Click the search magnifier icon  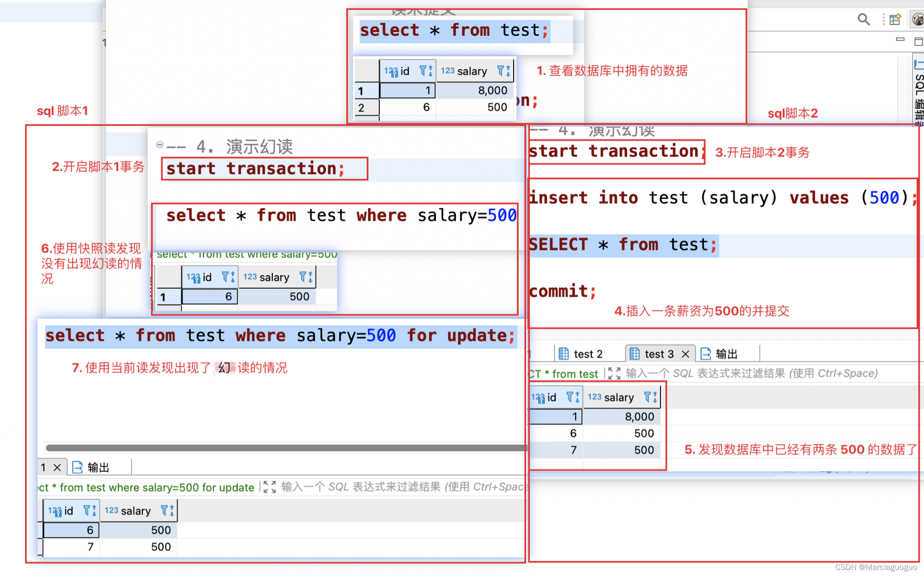pyautogui.click(x=863, y=20)
